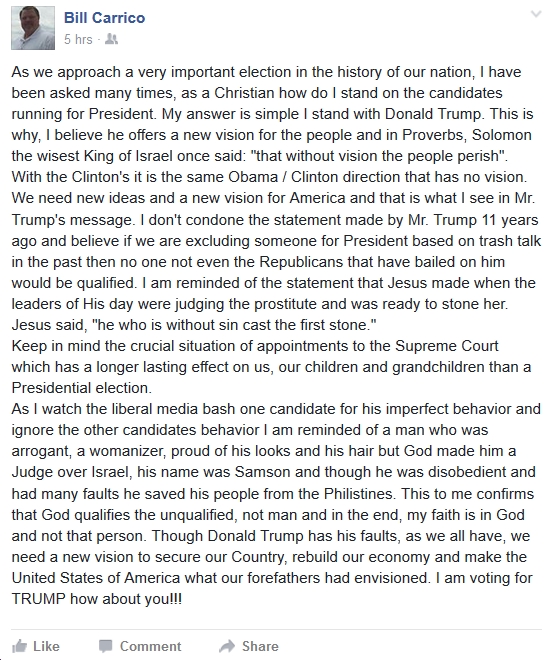
Task: Click the closing line "TRUMP how about you!!!"
Action: (97, 599)
